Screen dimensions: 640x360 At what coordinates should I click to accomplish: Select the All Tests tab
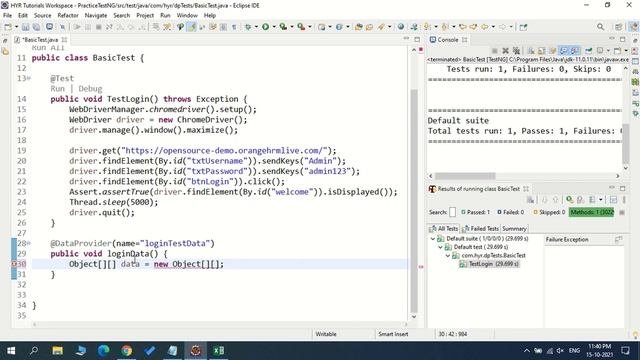pos(443,229)
